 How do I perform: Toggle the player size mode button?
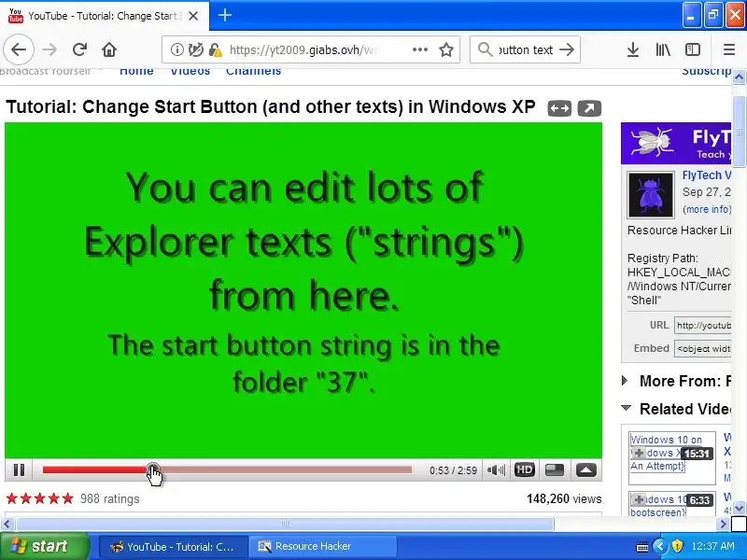[x=555, y=470]
